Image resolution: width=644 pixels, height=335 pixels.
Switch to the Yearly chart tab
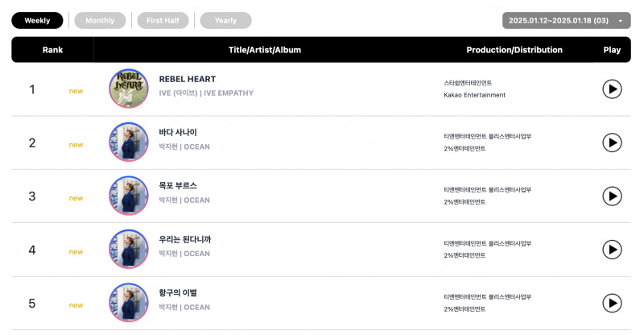pyautogui.click(x=225, y=21)
